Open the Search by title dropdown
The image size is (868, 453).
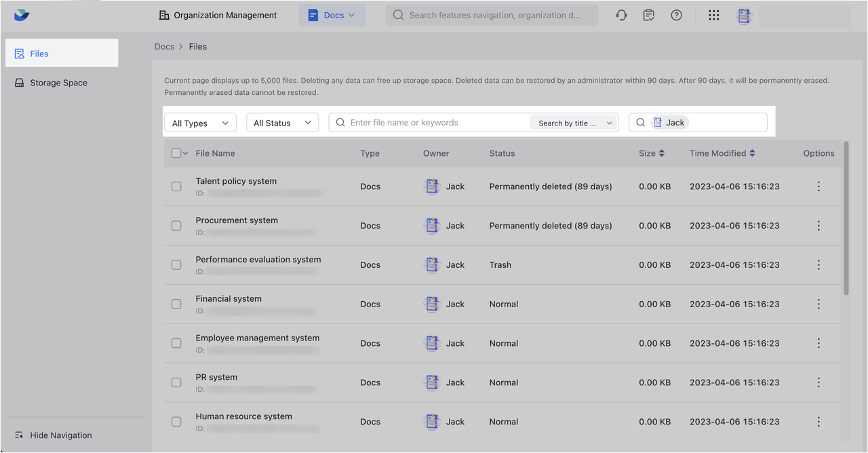573,123
